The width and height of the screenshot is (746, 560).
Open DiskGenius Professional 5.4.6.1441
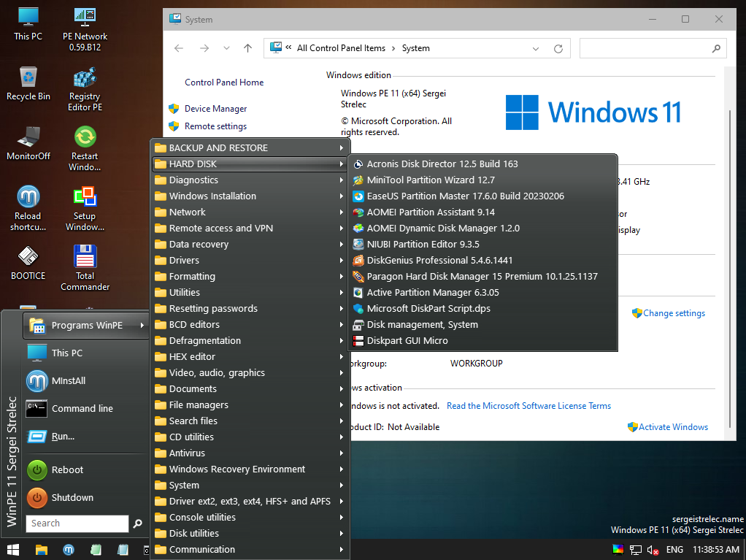[x=482, y=260]
